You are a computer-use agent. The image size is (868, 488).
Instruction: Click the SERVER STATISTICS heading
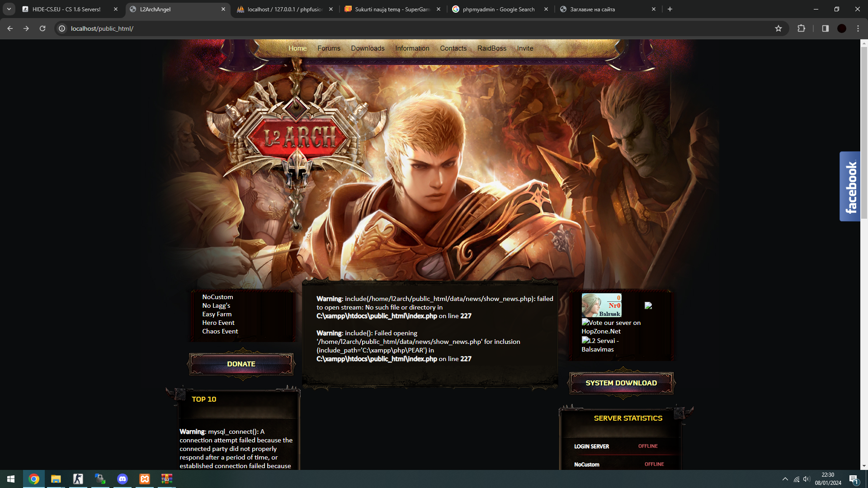click(x=628, y=418)
